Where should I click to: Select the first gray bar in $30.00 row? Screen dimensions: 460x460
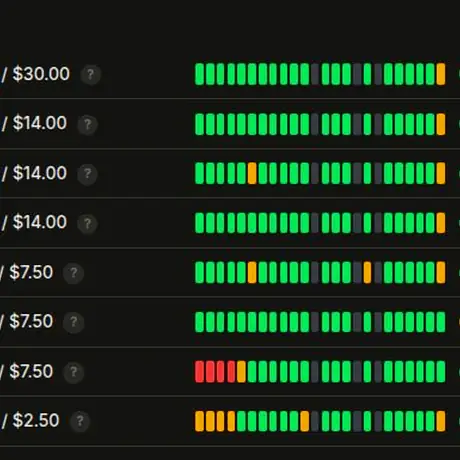315,74
